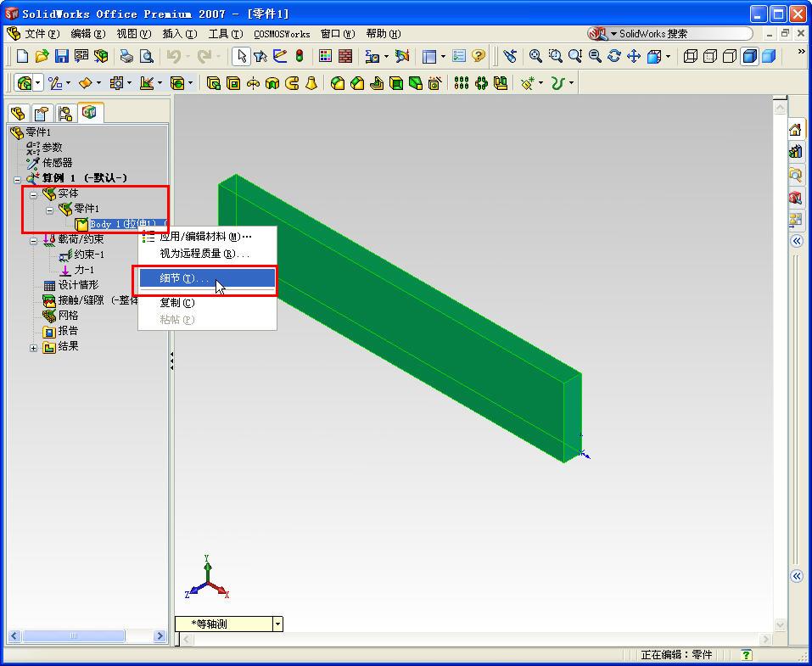Click the Rebuild traffic light icon
812x666 pixels.
300,56
